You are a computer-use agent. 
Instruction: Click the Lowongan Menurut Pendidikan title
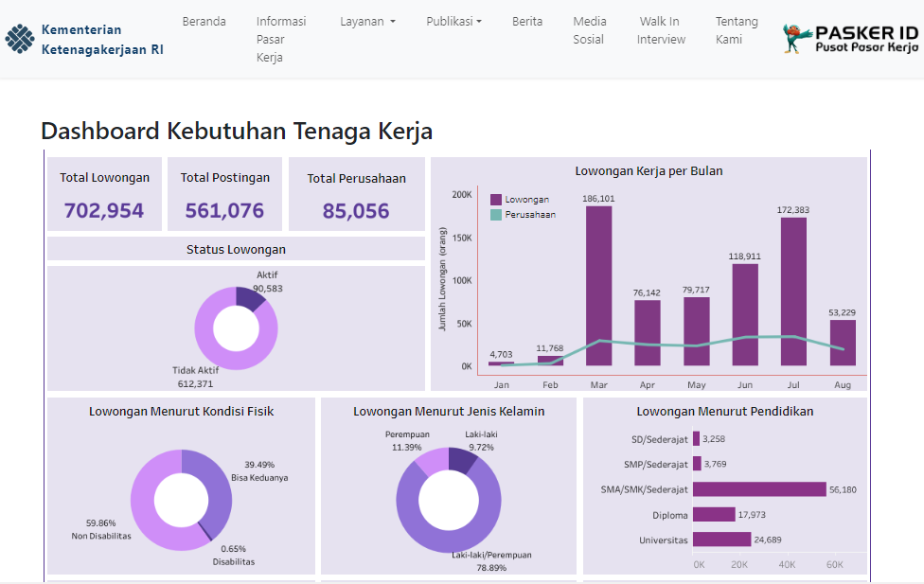pos(725,412)
